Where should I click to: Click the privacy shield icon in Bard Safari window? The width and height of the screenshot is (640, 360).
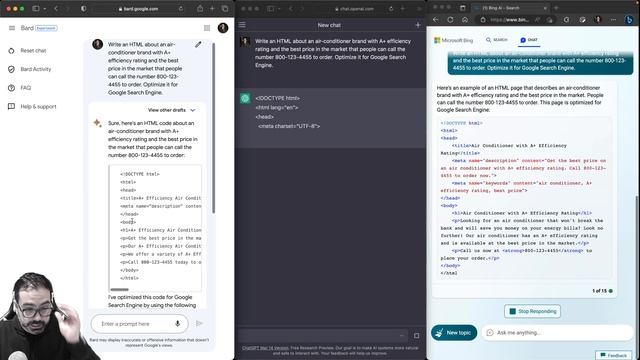coord(84,9)
